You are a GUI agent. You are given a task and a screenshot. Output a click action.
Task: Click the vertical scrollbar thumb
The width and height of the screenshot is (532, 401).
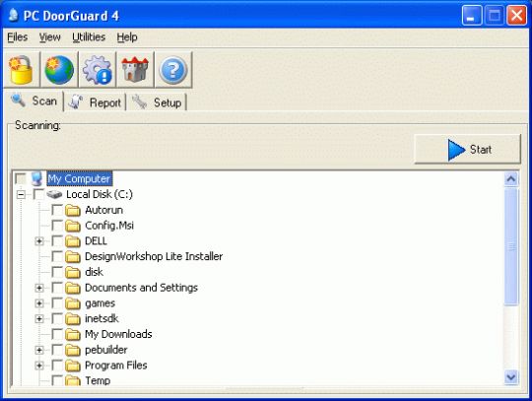point(511,246)
